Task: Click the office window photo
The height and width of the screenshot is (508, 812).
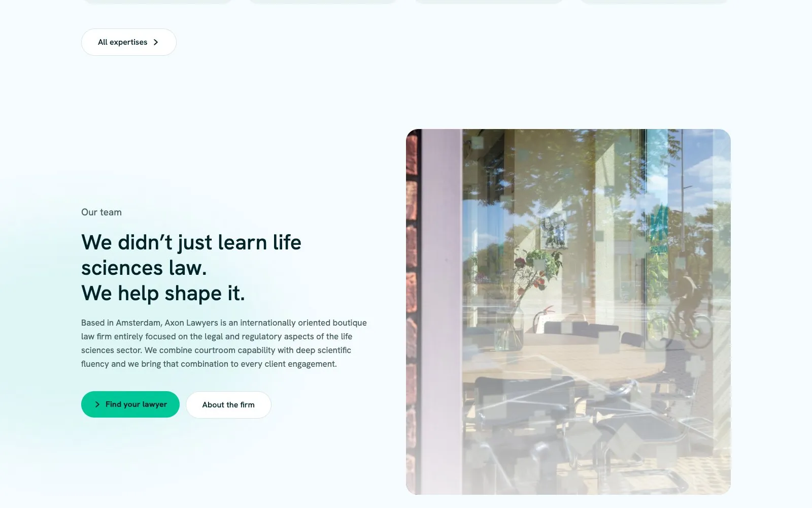Action: pyautogui.click(x=568, y=311)
